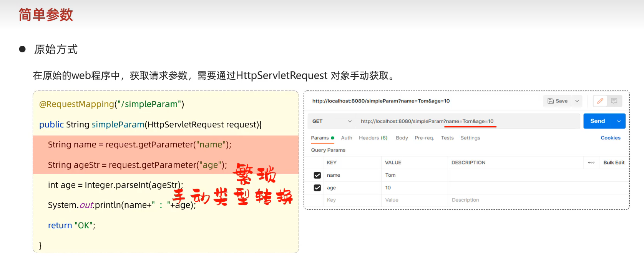Image resolution: width=644 pixels, height=261 pixels.
Task: Expand the Save options dropdown arrow
Action: point(577,101)
